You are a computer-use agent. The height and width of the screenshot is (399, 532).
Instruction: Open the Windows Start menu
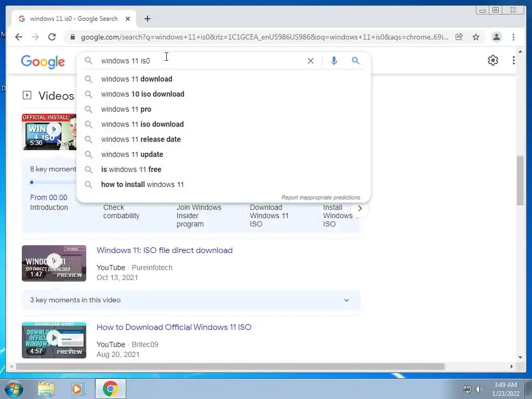click(14, 389)
